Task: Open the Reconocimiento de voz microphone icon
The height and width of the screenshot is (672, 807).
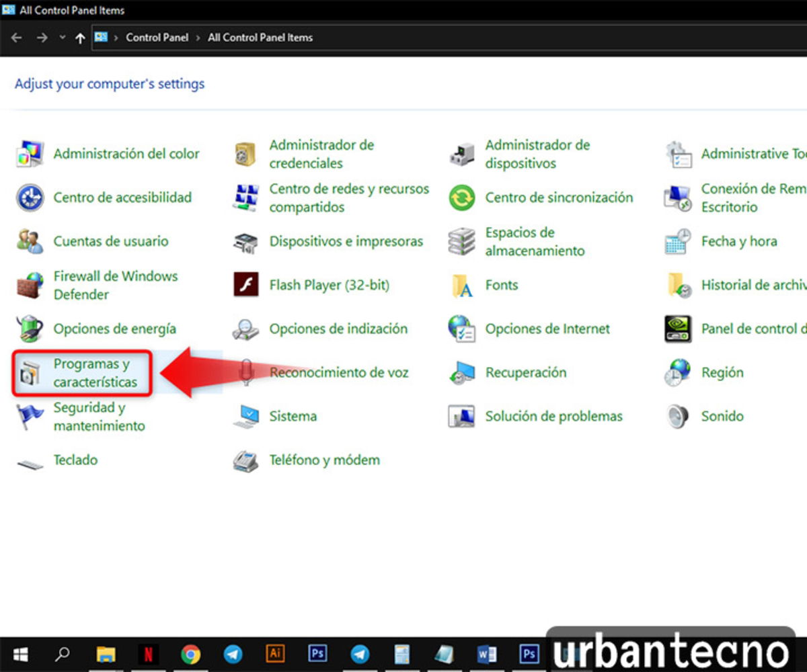Action: point(245,372)
